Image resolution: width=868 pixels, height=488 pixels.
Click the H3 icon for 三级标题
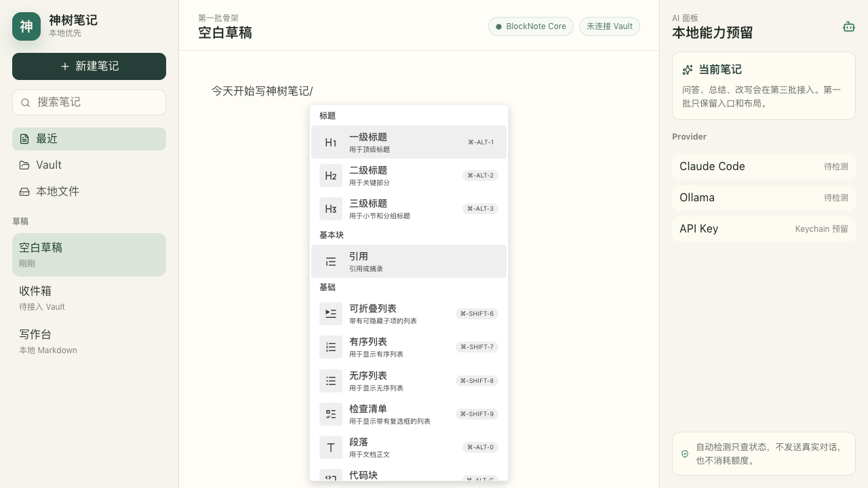pyautogui.click(x=331, y=209)
